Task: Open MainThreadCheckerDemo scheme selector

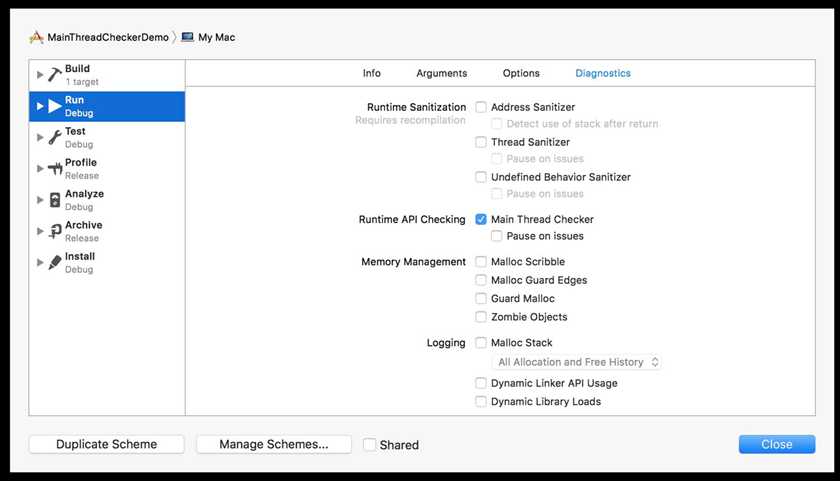Action: pyautogui.click(x=108, y=37)
